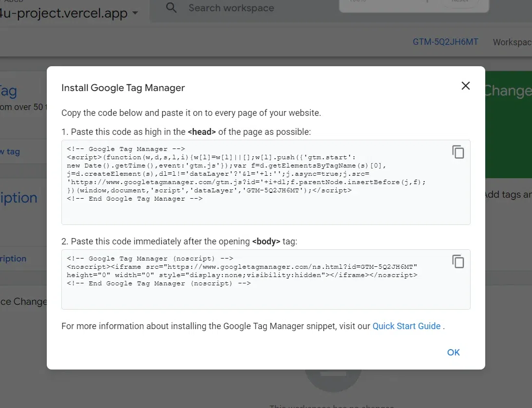The image size is (532, 408).
Task: Click the Reset button in the top popup
Action: (459, 5)
